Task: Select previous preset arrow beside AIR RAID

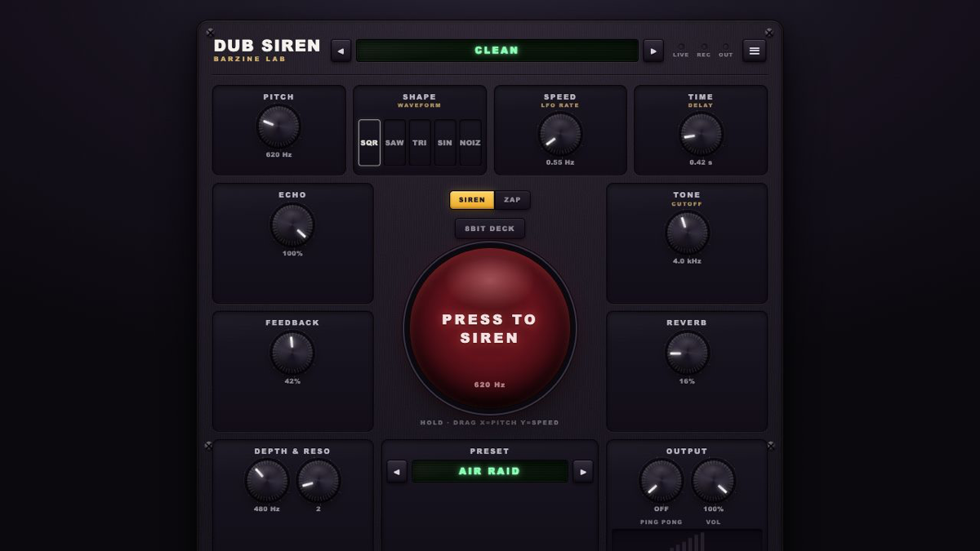Action: pyautogui.click(x=397, y=471)
